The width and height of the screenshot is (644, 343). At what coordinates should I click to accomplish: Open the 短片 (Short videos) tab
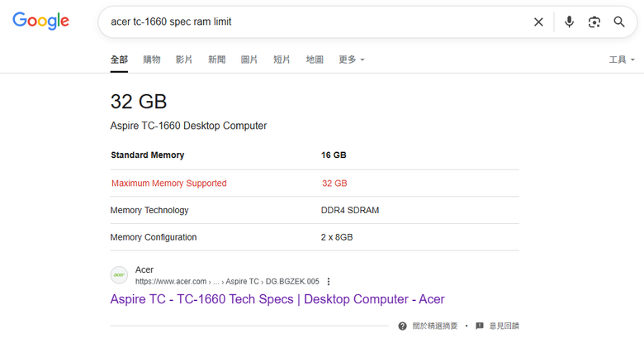pos(282,60)
